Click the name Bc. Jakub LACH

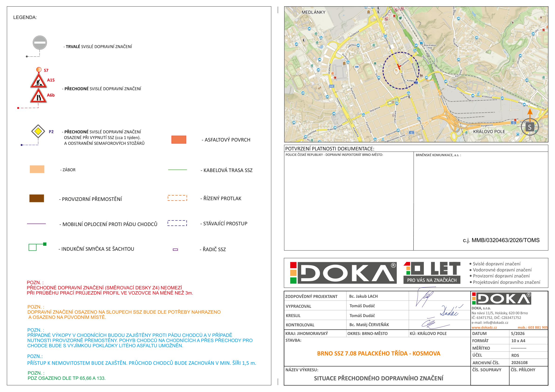click(x=363, y=296)
